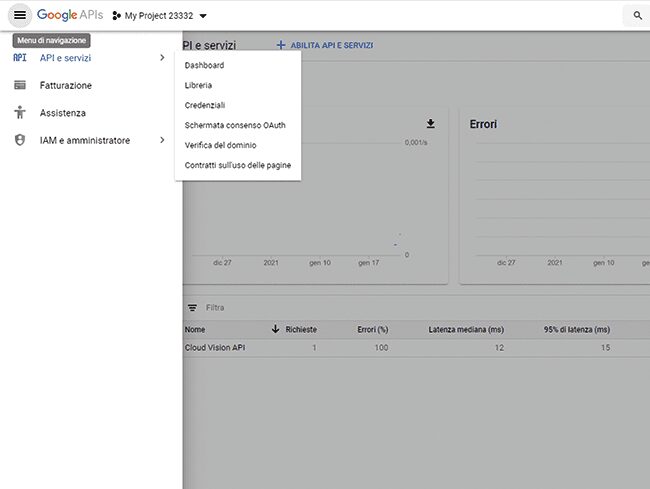Viewport: 650px width, 489px height.
Task: Open the My Project 23332 dropdown arrow
Action: pos(203,16)
